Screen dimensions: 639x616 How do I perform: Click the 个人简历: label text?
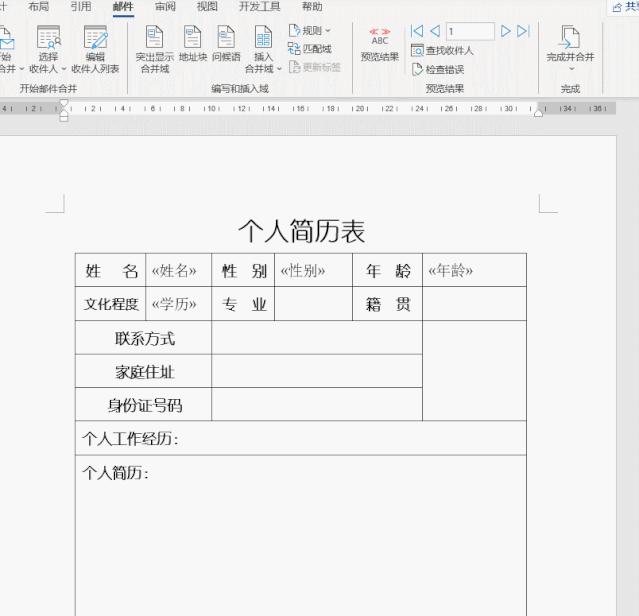[115, 473]
